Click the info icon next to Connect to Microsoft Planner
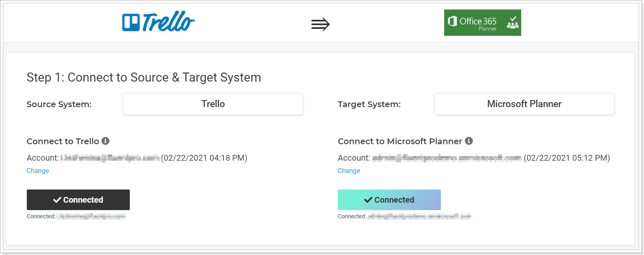 468,141
